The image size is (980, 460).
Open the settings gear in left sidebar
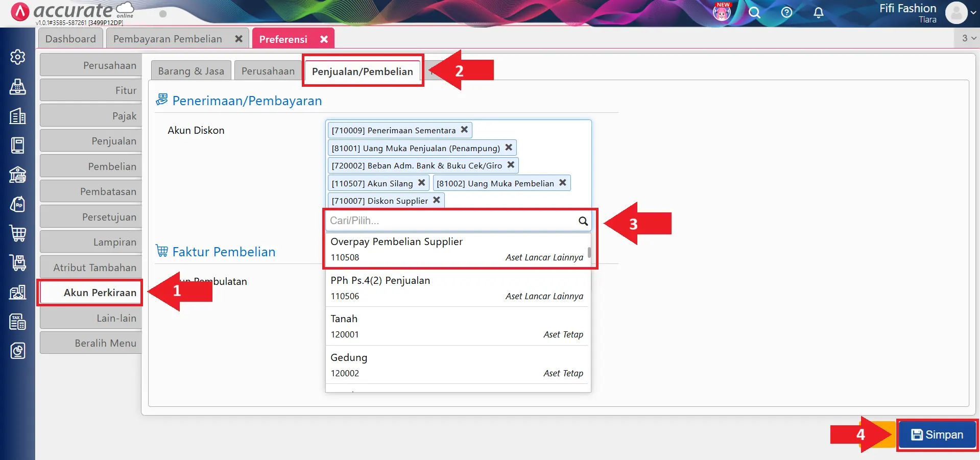[17, 57]
